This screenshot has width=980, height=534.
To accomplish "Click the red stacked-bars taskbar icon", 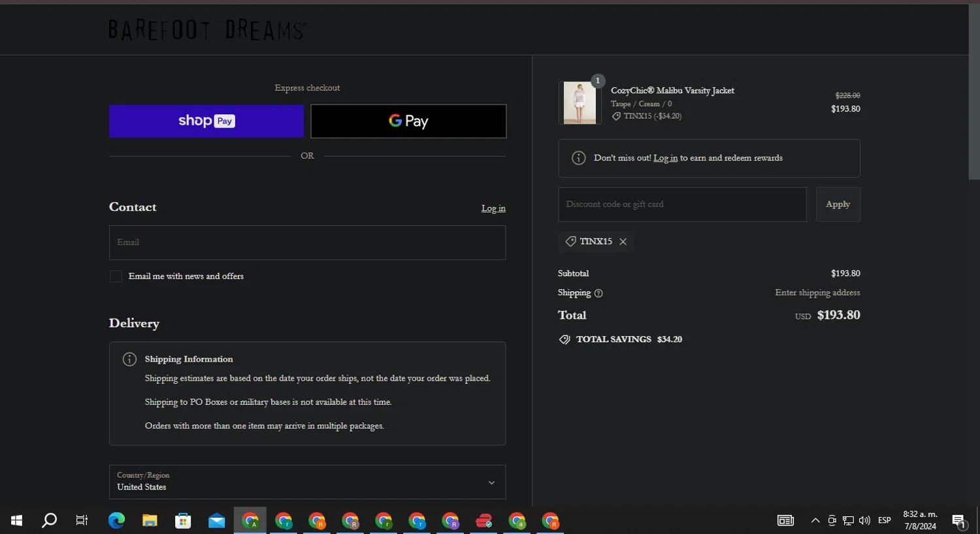I will point(483,520).
